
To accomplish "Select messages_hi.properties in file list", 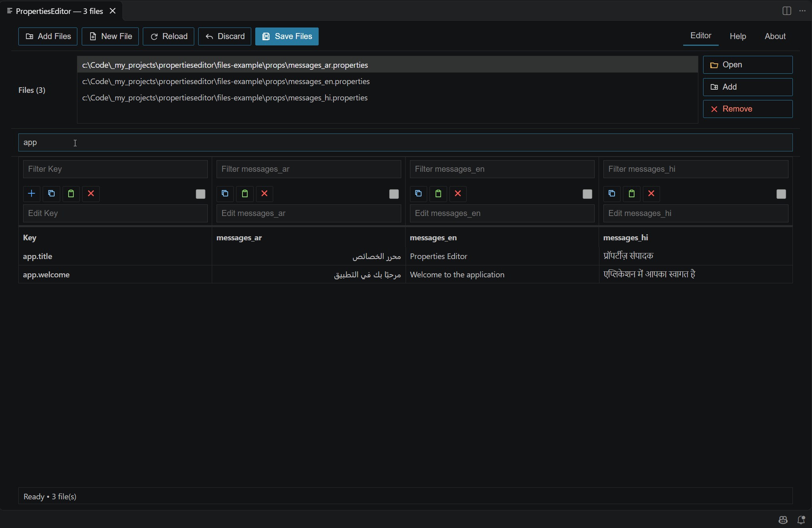I will [387, 98].
